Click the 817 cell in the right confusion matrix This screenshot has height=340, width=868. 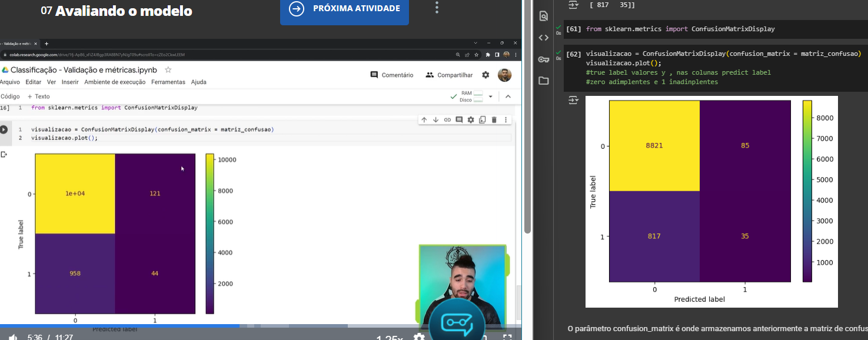tap(654, 236)
